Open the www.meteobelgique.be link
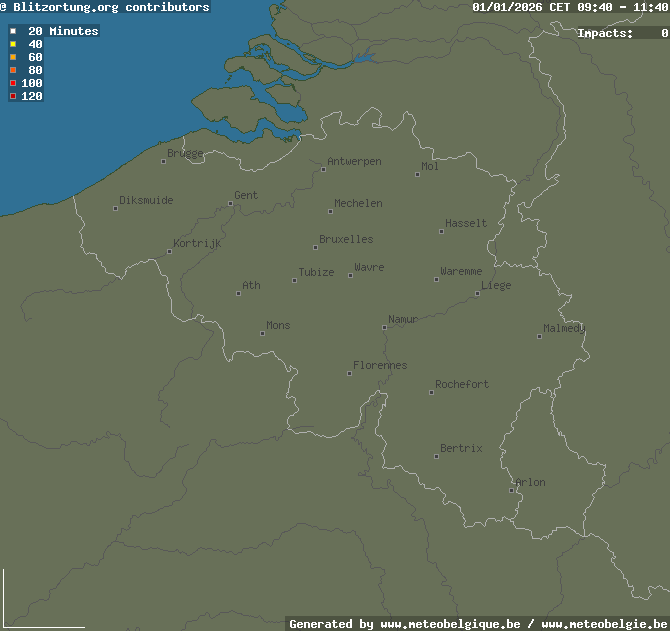The width and height of the screenshot is (670, 631). [x=450, y=624]
